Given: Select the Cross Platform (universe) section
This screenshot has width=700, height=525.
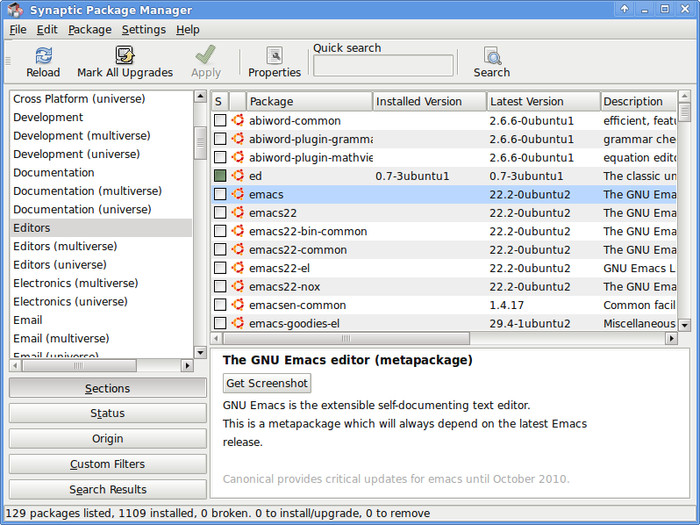Looking at the screenshot, I should tap(101, 99).
